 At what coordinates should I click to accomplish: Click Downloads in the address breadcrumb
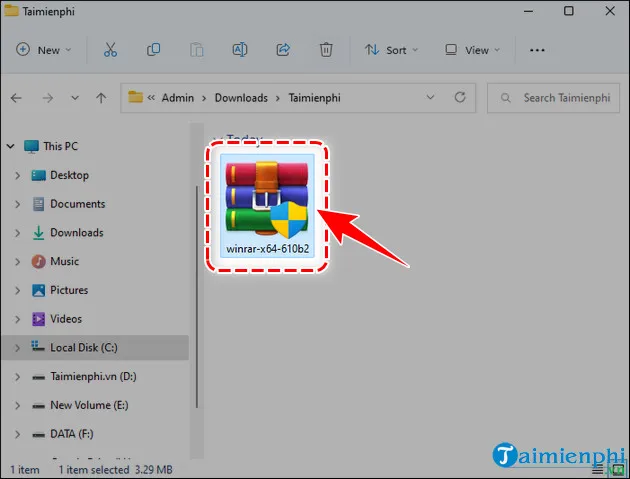[x=241, y=98]
